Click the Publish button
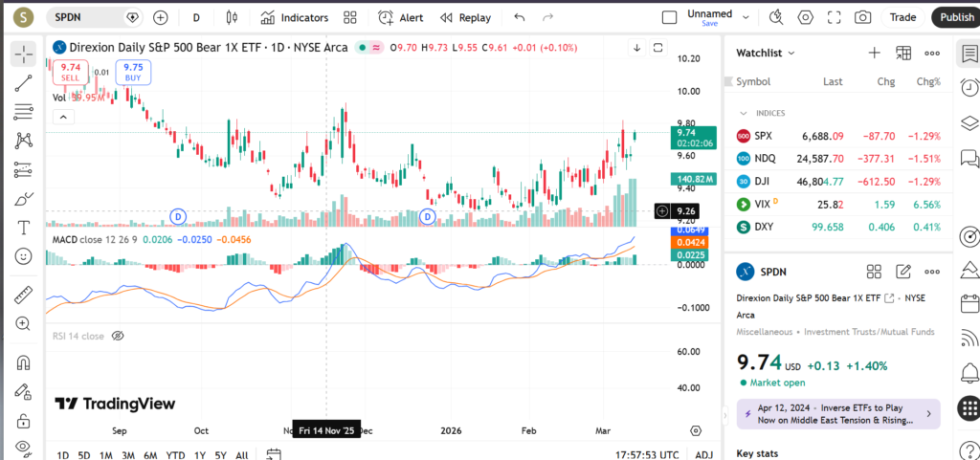The image size is (980, 460). click(956, 17)
